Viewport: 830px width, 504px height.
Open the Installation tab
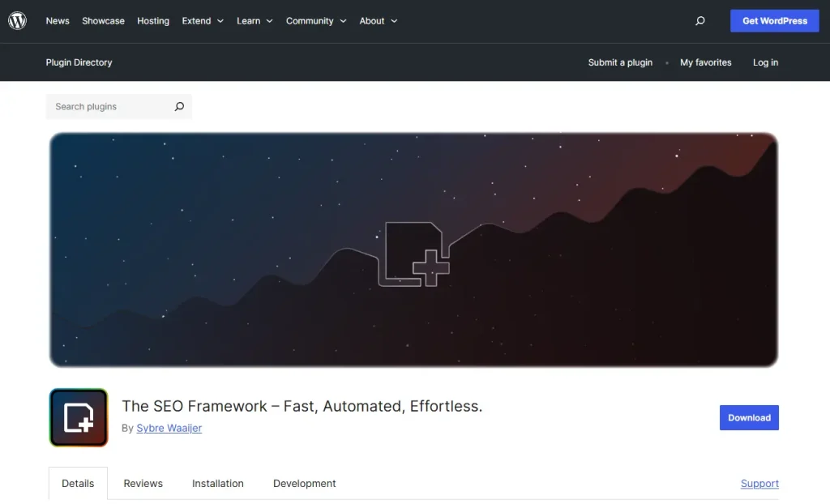pyautogui.click(x=217, y=483)
